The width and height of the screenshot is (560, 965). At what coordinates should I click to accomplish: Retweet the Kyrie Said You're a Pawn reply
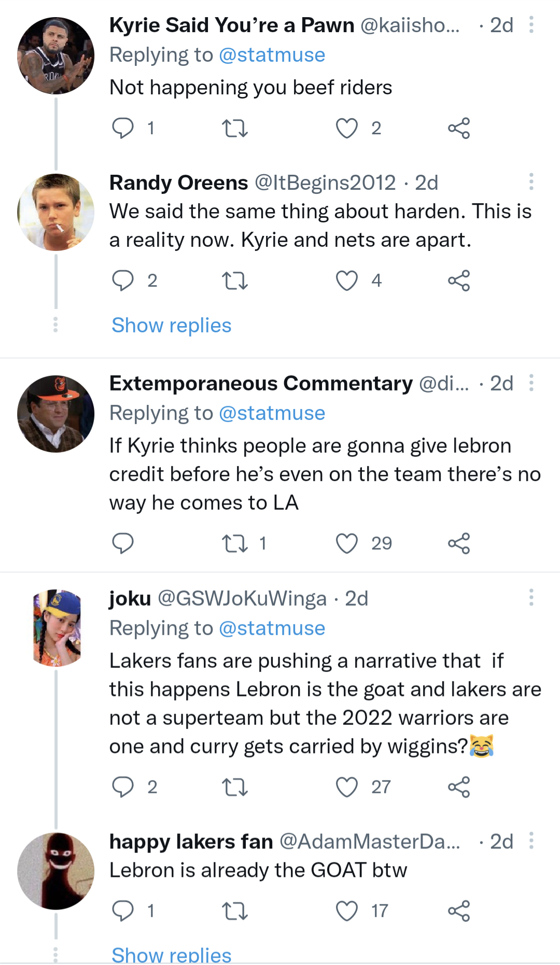[x=234, y=128]
